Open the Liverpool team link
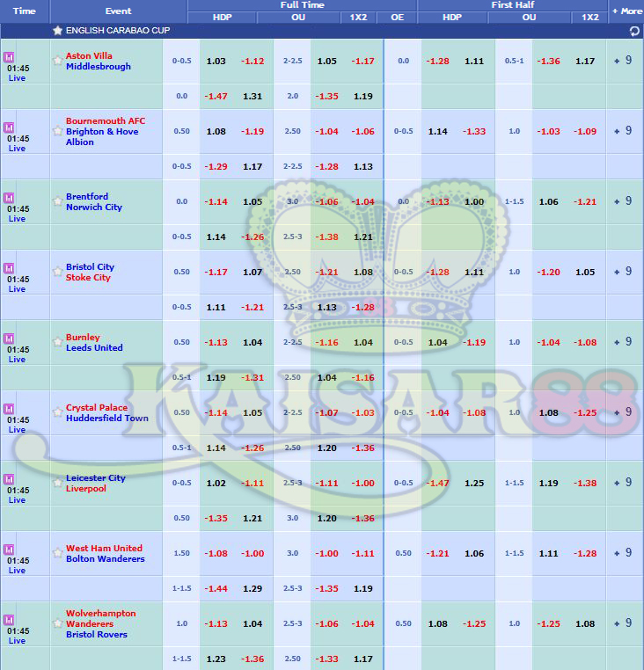Viewport: 644px width, 670px height. [x=85, y=488]
